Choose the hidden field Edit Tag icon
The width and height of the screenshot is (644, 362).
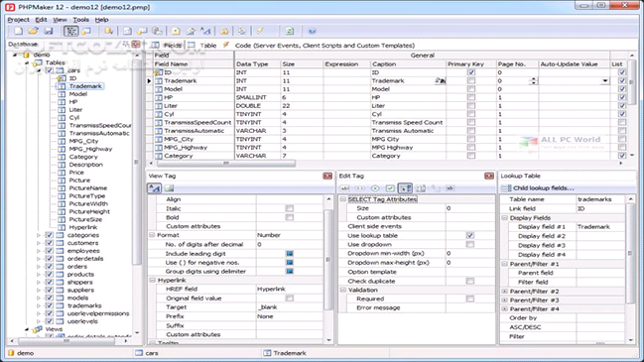pos(451,188)
